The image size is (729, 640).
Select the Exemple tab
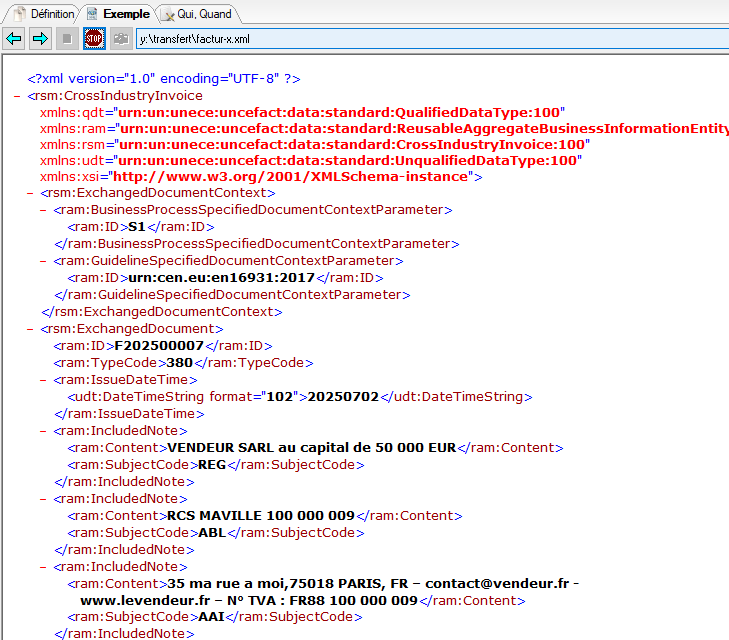(x=119, y=14)
